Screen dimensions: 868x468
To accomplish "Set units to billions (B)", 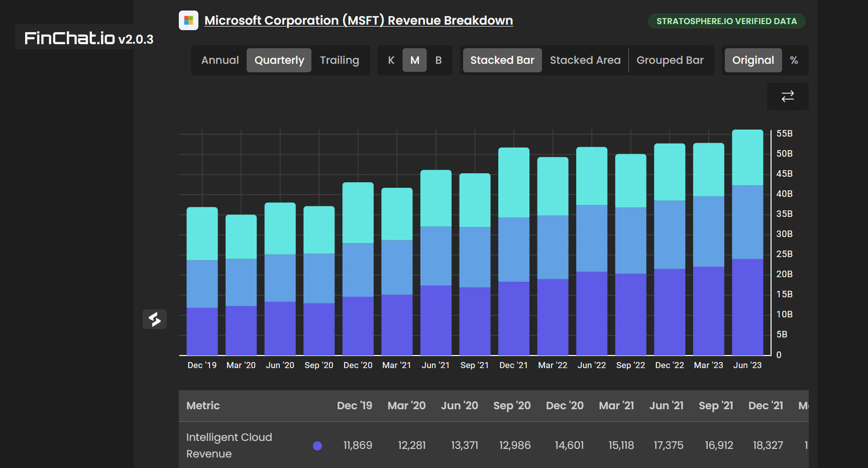I will 439,60.
